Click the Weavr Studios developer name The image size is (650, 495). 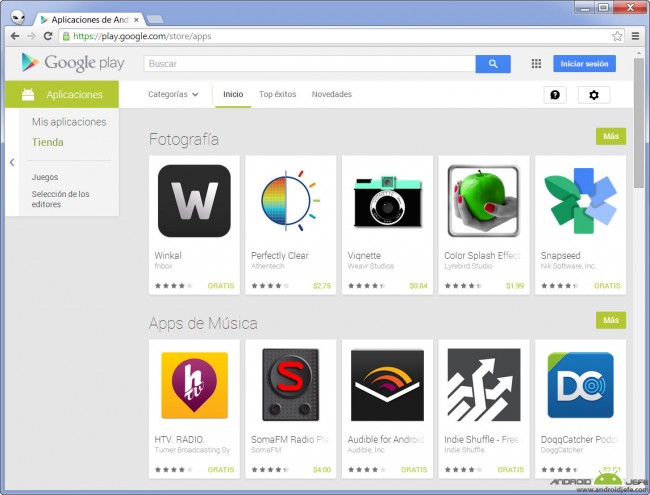[x=371, y=266]
